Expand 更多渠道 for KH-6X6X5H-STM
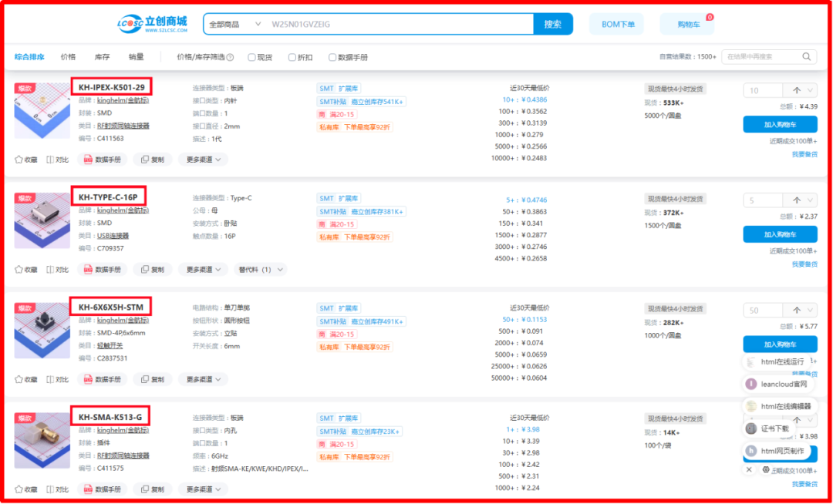The image size is (833, 504). tap(203, 379)
